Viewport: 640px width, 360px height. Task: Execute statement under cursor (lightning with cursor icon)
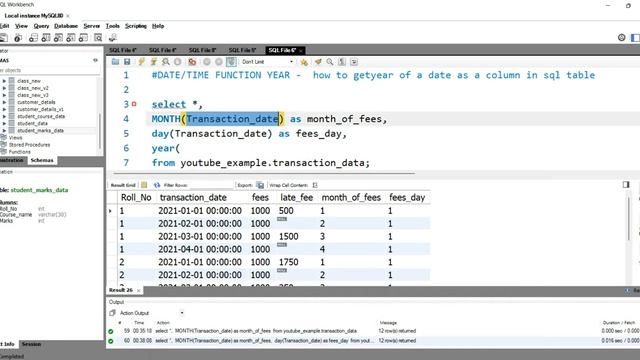pyautogui.click(x=154, y=62)
